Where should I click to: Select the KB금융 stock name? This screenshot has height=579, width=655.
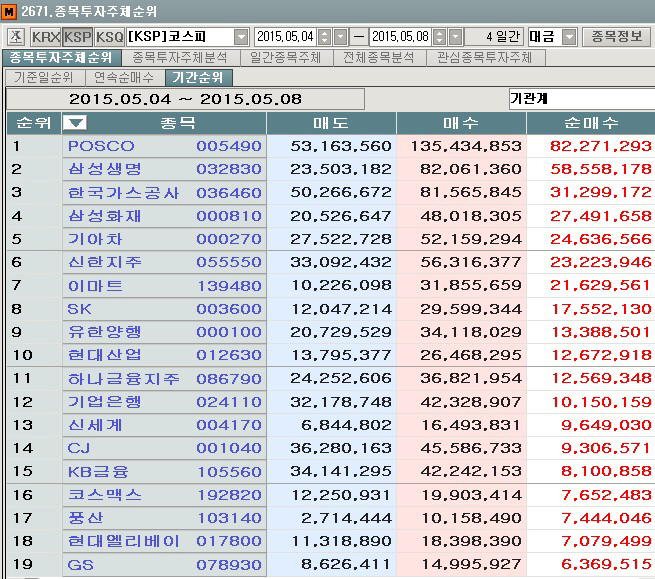98,472
